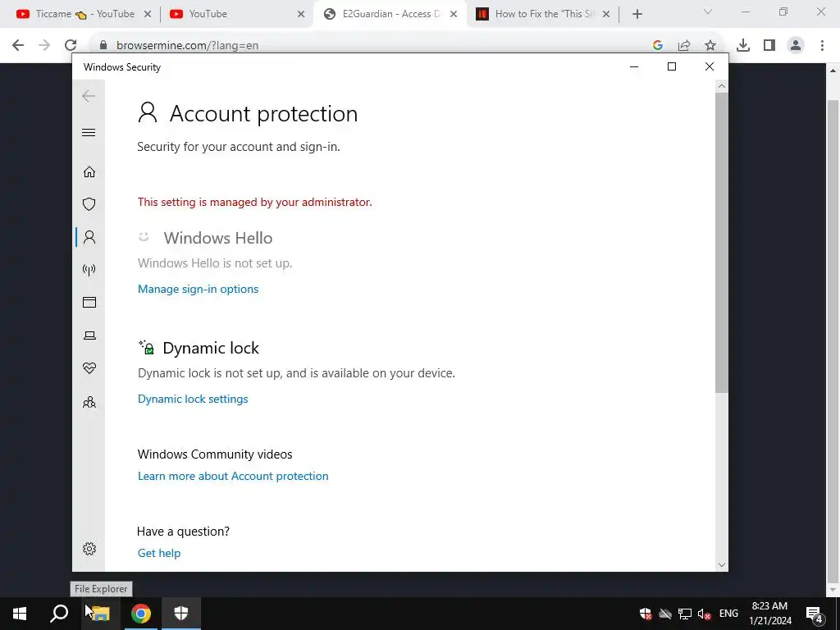The image size is (840, 630).
Task: Open Dynamic lock settings link
Action: click(193, 399)
